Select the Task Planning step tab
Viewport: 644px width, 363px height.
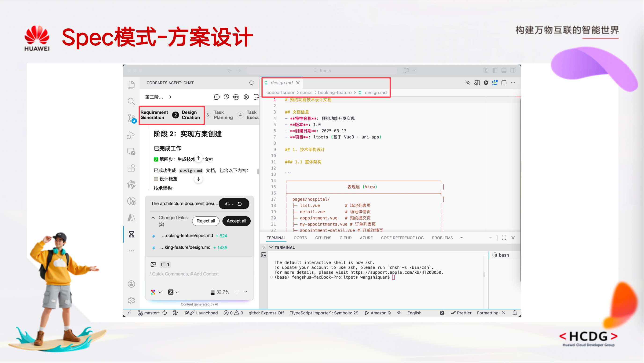223,115
